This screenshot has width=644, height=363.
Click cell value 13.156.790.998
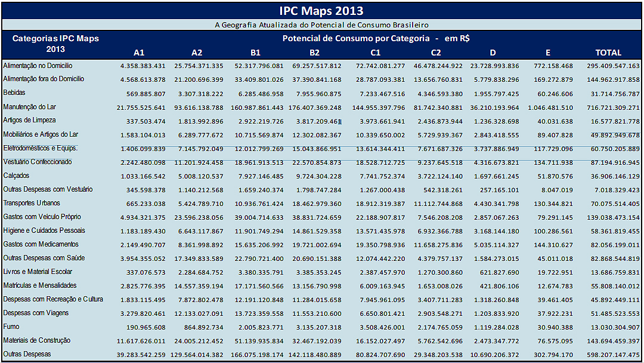317,287
